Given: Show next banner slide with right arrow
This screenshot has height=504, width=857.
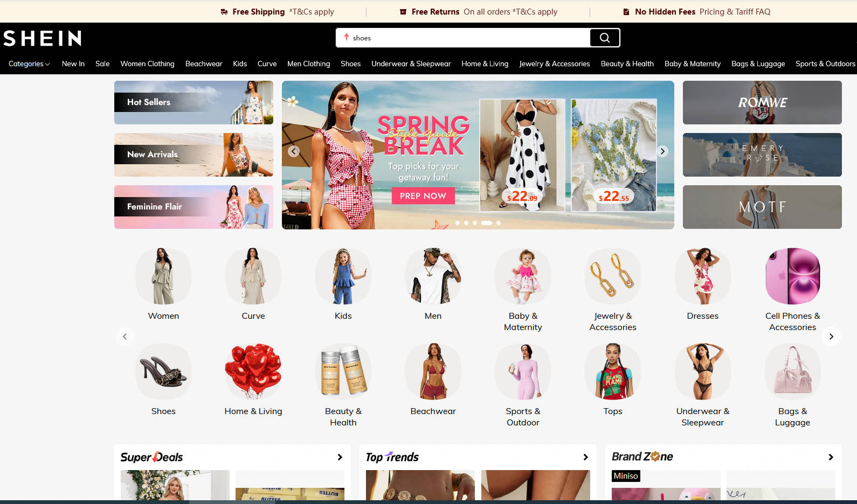Looking at the screenshot, I should pos(662,151).
